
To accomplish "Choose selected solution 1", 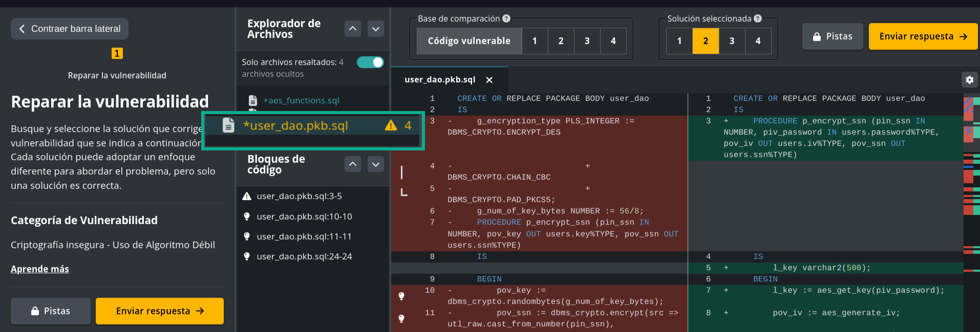I will pyautogui.click(x=679, y=41).
